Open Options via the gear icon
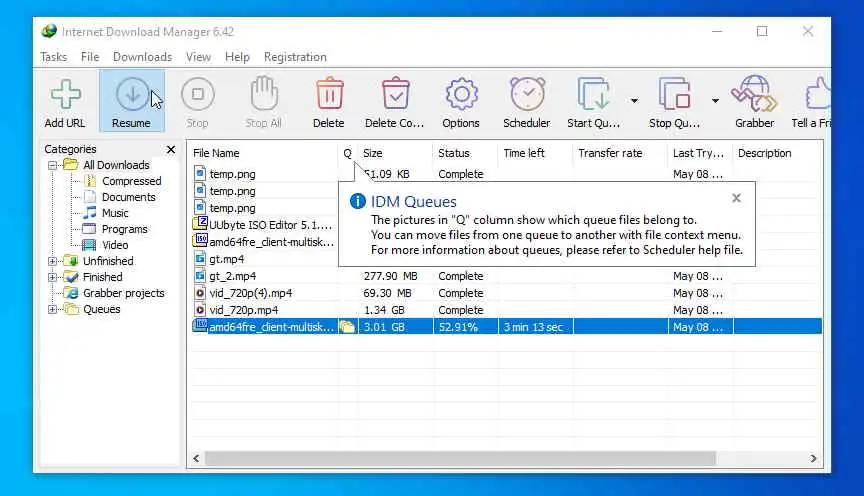Screen dimensions: 864x496 click(x=461, y=94)
